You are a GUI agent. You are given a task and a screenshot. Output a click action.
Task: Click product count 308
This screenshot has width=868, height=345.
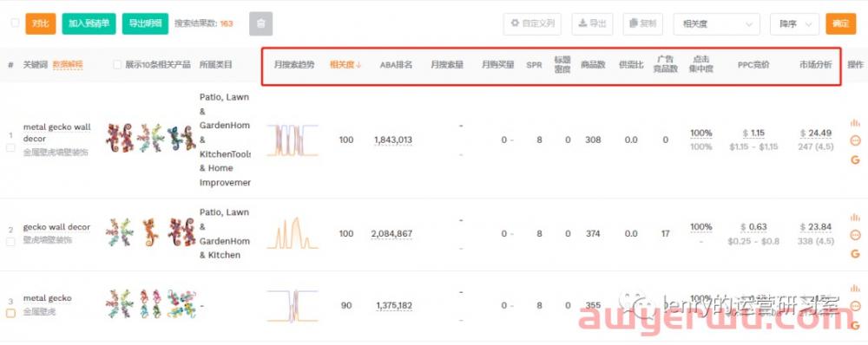tap(593, 140)
